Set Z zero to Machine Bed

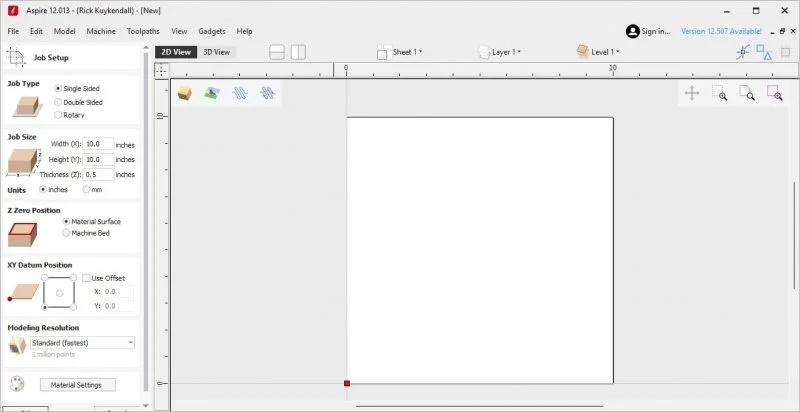coord(86,233)
